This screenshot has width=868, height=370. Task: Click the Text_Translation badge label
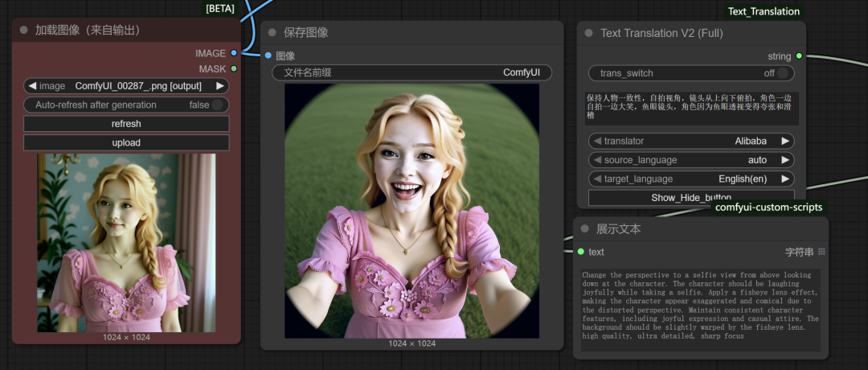coord(764,11)
